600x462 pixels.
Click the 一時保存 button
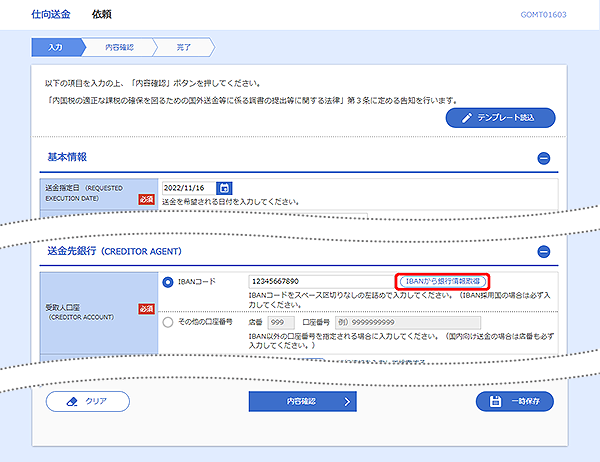515,402
